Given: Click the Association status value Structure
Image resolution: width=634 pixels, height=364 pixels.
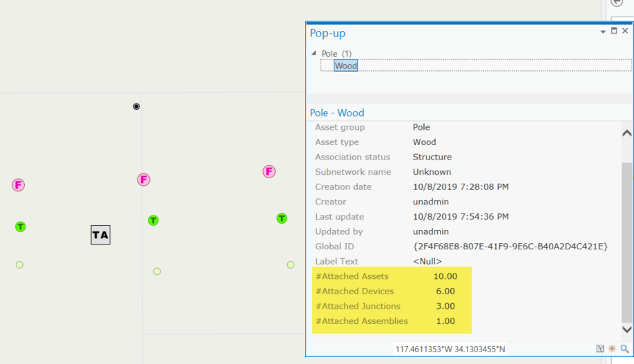Looking at the screenshot, I should tap(432, 157).
